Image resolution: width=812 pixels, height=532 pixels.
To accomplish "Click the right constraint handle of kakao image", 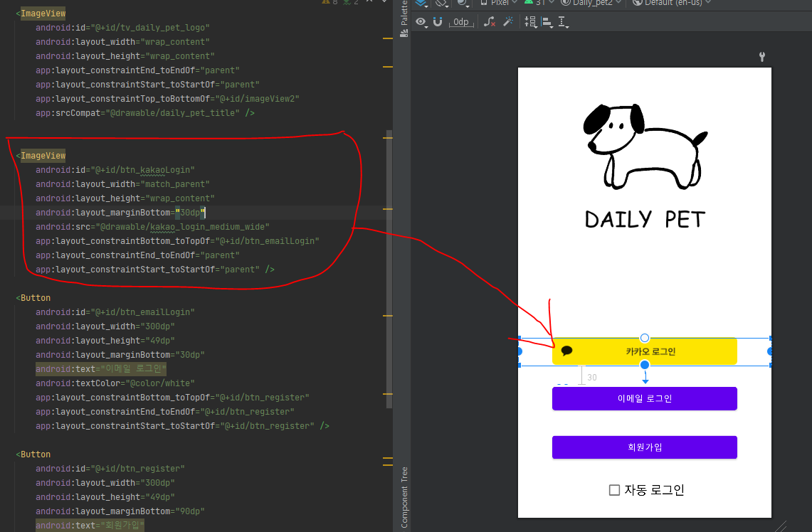I will [770, 351].
